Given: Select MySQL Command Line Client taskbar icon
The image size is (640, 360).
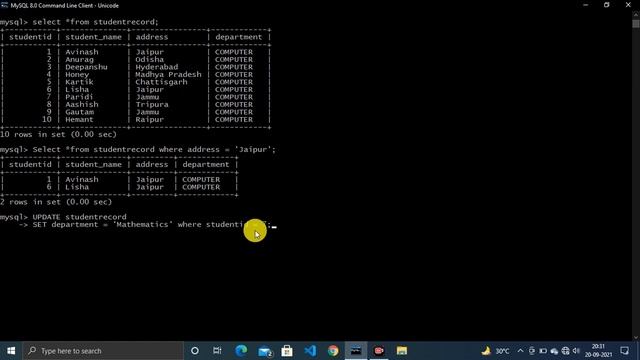Looking at the screenshot, I should (x=356, y=351).
